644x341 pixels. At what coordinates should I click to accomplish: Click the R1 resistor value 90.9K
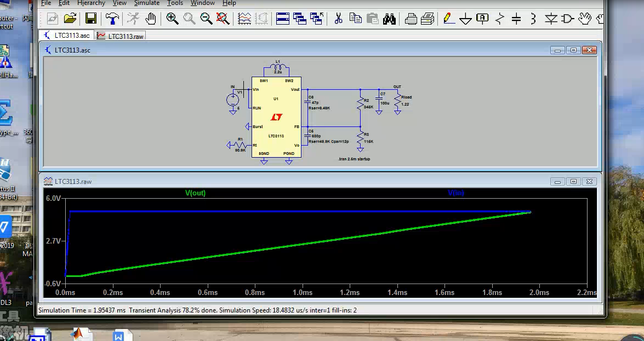click(240, 150)
